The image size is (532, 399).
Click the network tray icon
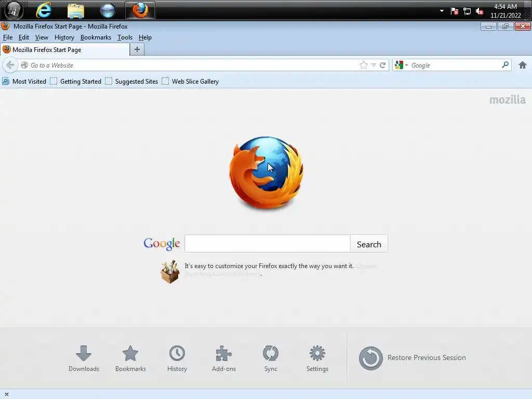(x=467, y=11)
